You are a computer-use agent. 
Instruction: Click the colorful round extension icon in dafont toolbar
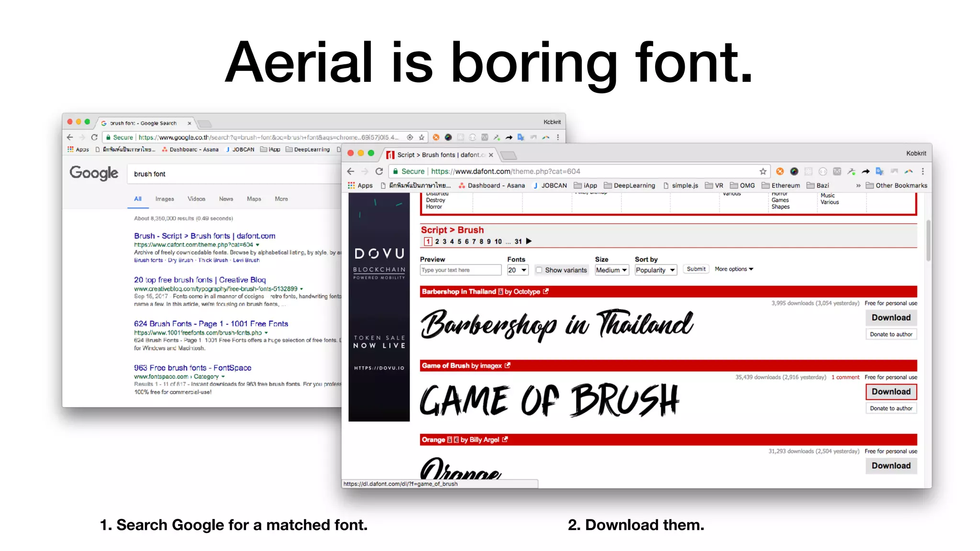[x=794, y=171]
